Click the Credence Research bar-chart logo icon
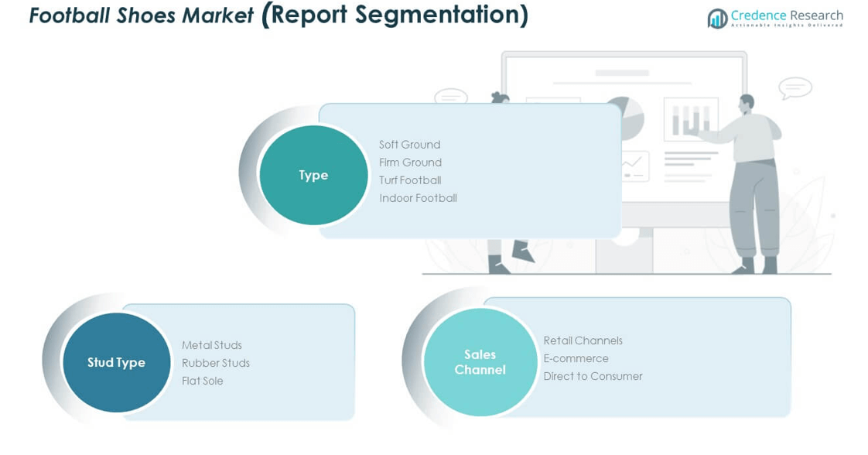This screenshot has width=868, height=455. pyautogui.click(x=716, y=18)
